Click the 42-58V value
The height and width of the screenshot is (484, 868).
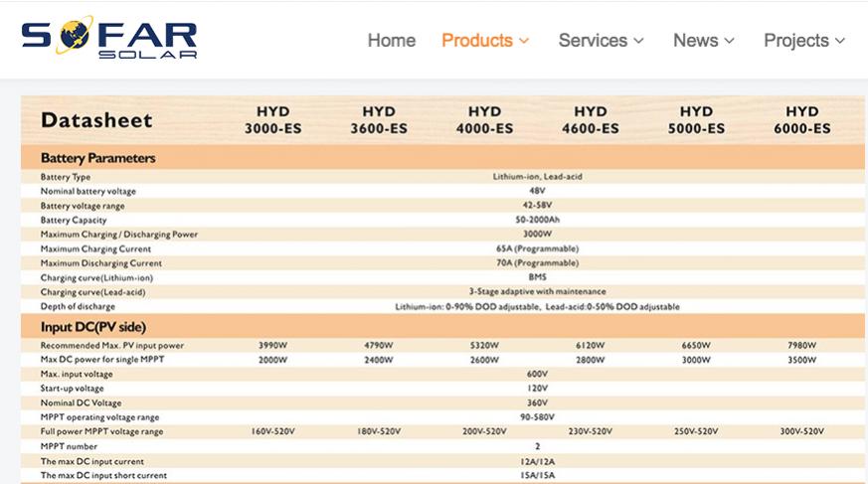coord(537,205)
